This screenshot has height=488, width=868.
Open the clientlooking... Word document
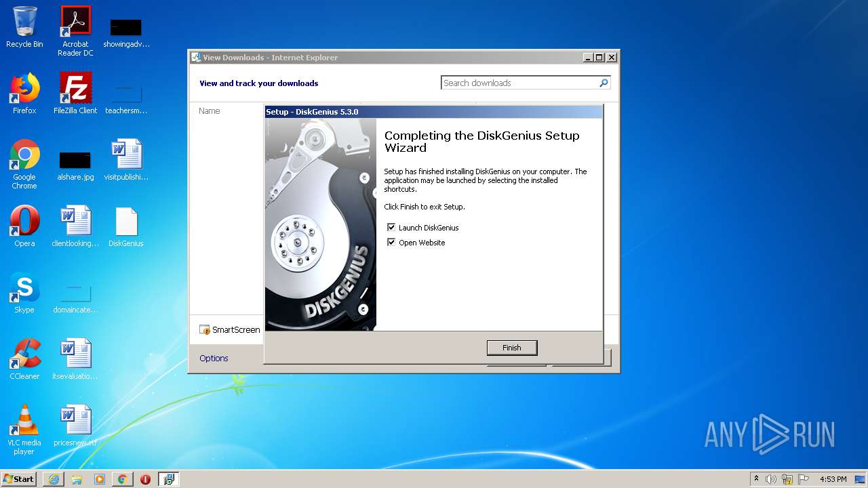pyautogui.click(x=75, y=226)
